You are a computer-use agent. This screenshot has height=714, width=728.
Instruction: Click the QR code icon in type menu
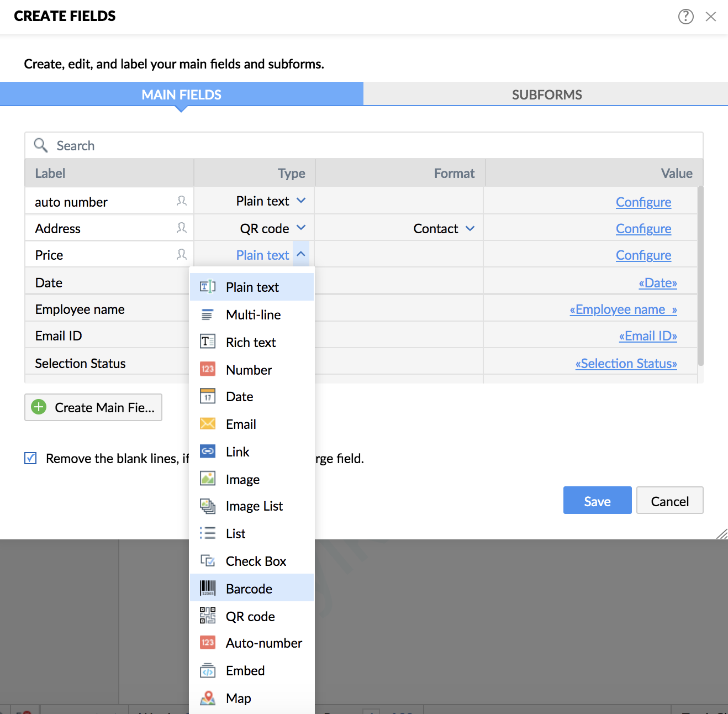[208, 616]
